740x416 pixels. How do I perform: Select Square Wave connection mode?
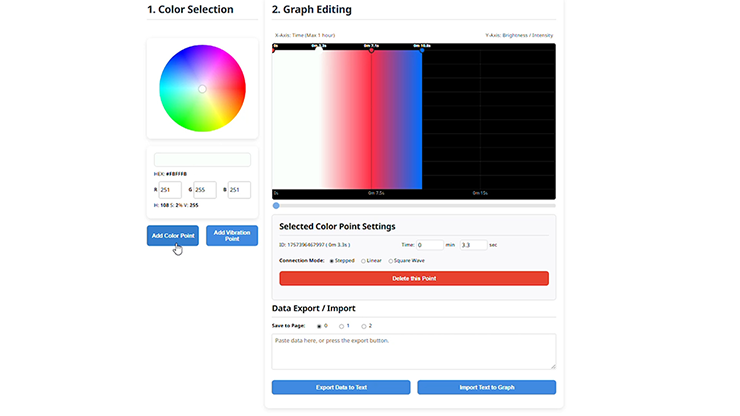[391, 261]
